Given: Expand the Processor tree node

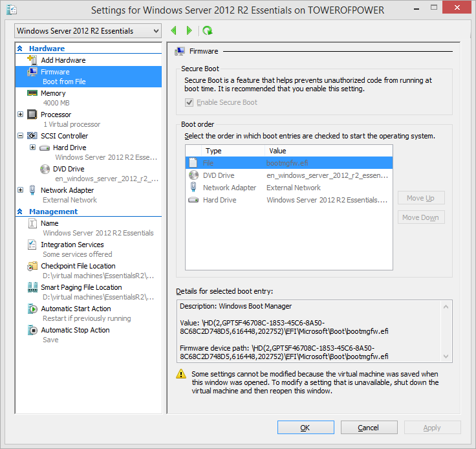Looking at the screenshot, I should (x=21, y=115).
